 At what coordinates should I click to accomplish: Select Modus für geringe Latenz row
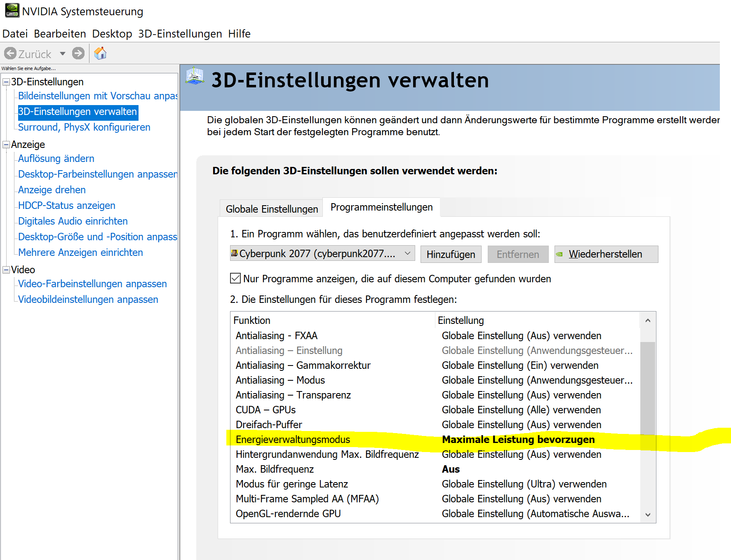tap(435, 484)
